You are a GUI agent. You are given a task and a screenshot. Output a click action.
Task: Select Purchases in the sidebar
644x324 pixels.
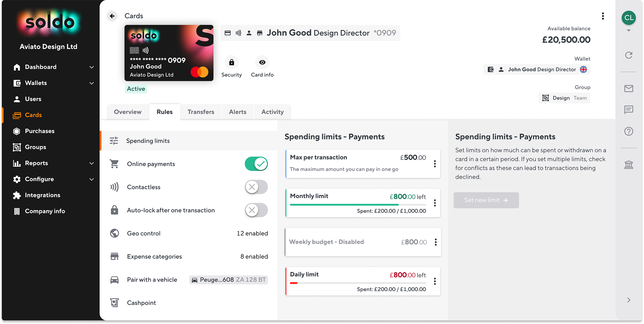[x=40, y=131]
